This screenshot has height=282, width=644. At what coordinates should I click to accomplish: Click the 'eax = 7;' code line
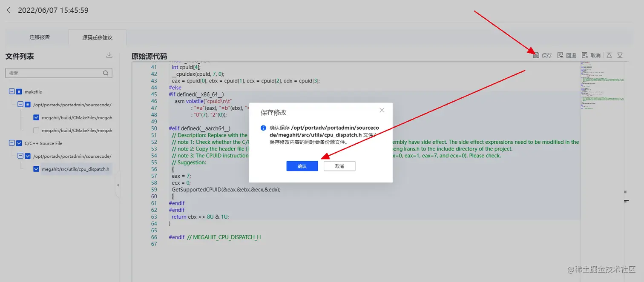(x=181, y=176)
